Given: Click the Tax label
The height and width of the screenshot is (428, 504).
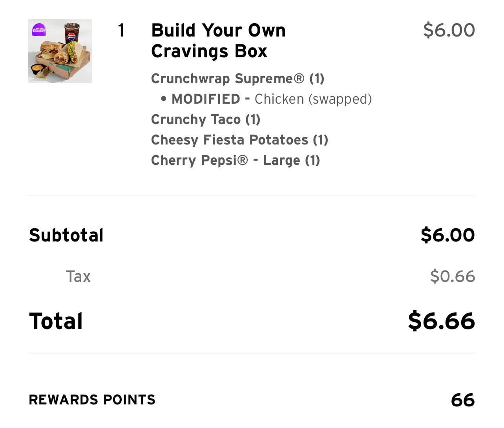Looking at the screenshot, I should point(78,276).
